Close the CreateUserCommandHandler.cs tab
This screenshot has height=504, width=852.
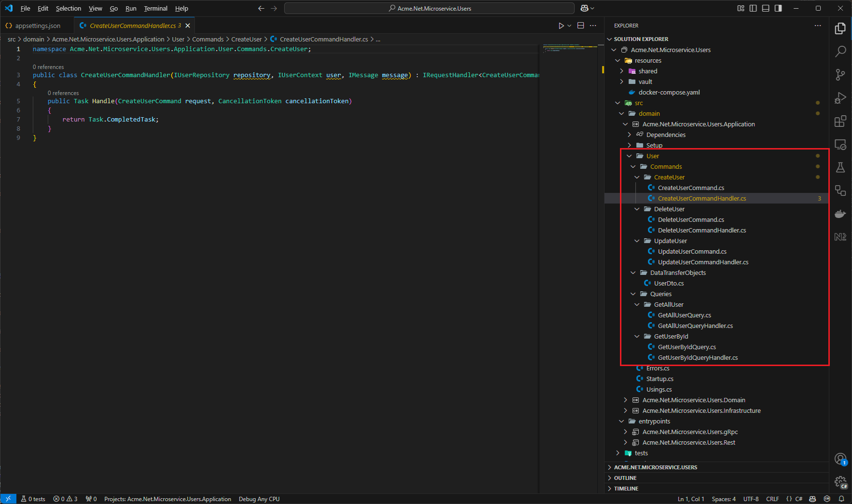tap(188, 26)
